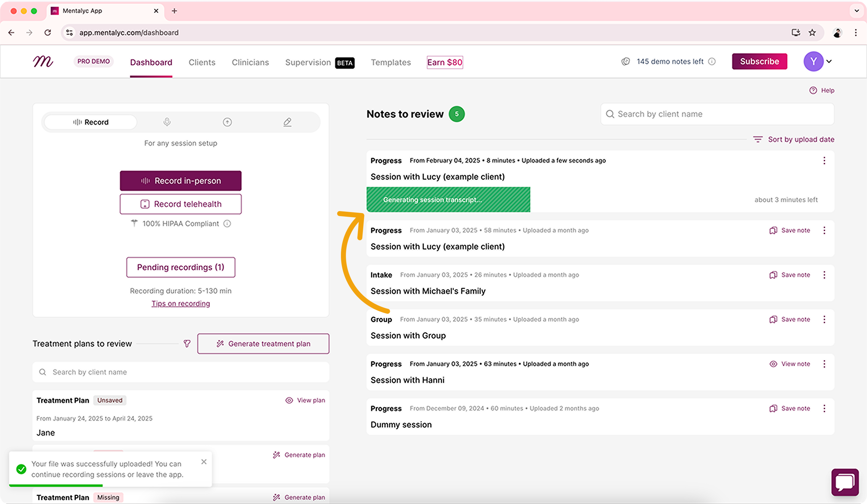Select the microphone dictate tab icon
Screen dimensions: 867x504
167,122
